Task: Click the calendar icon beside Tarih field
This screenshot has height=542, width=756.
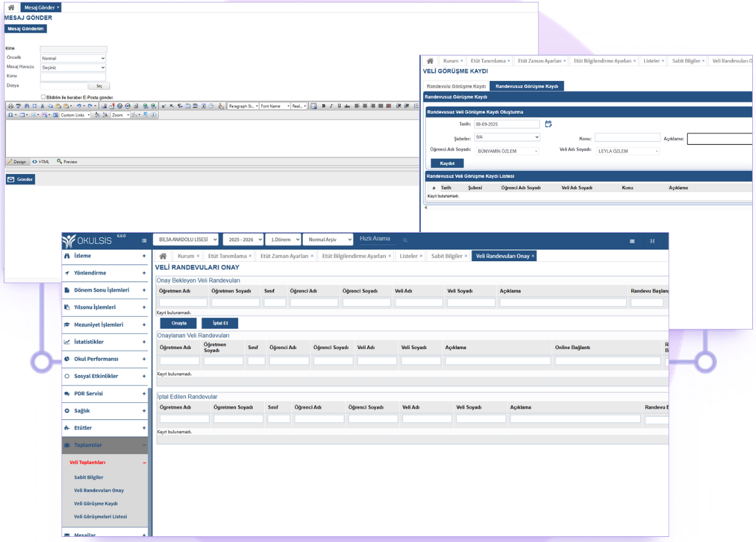Action: [x=548, y=124]
